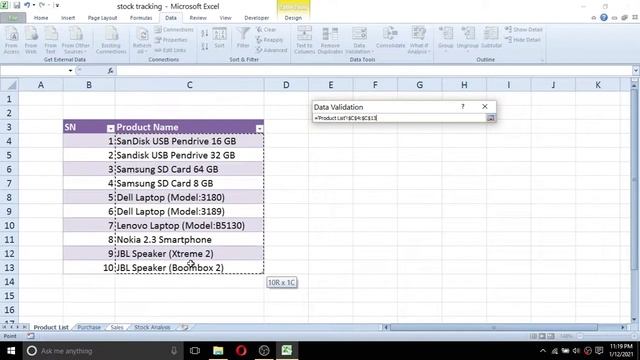Click the Data Validation range input field
The image size is (640, 360).
[399, 118]
